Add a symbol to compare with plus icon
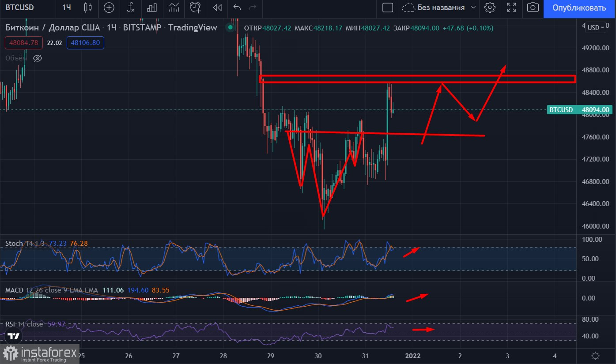The image size is (616, 364). 109,8
